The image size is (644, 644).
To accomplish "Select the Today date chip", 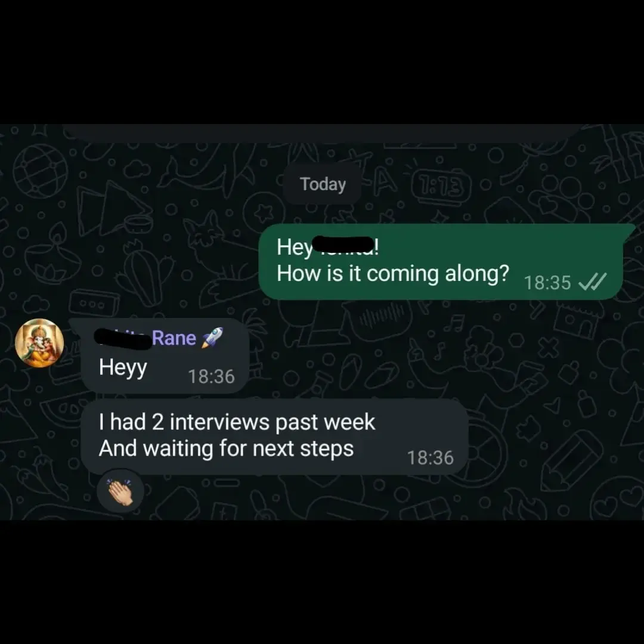I will pos(323,184).
